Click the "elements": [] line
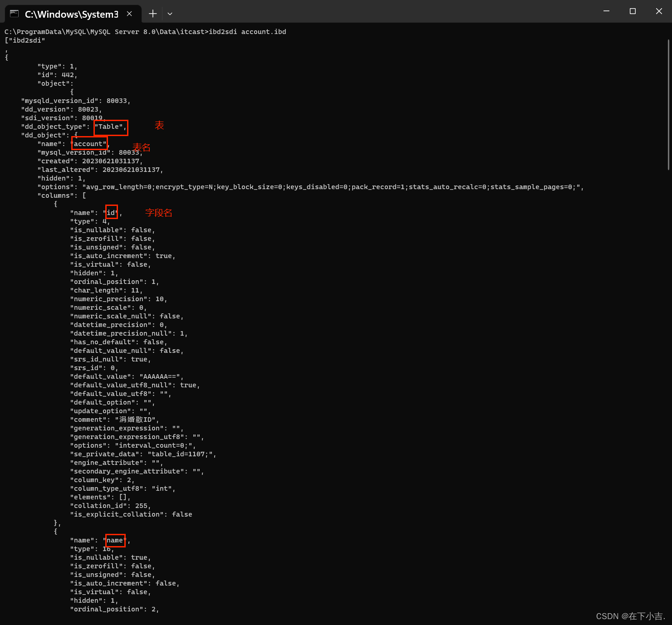The width and height of the screenshot is (672, 625). pos(100,497)
